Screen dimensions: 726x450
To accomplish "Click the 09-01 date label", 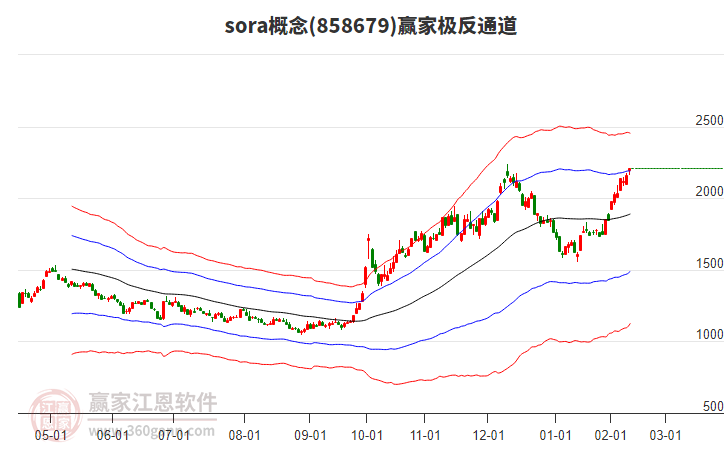I will click(310, 435).
